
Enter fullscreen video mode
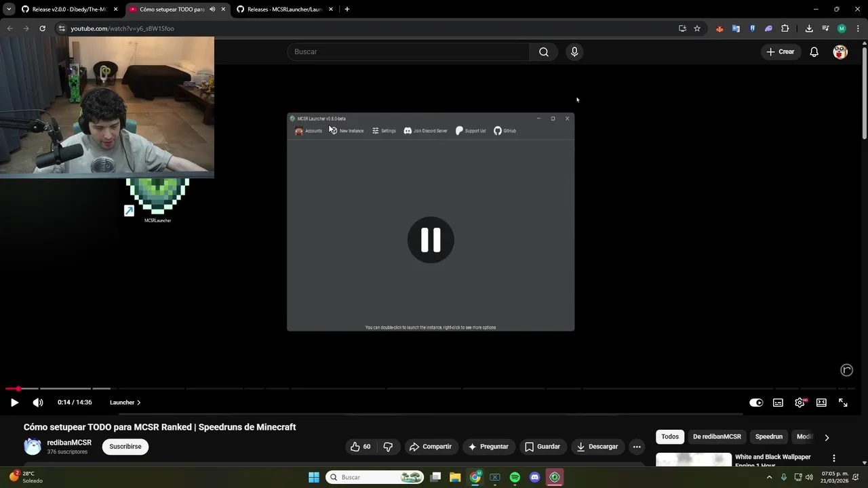click(x=843, y=403)
